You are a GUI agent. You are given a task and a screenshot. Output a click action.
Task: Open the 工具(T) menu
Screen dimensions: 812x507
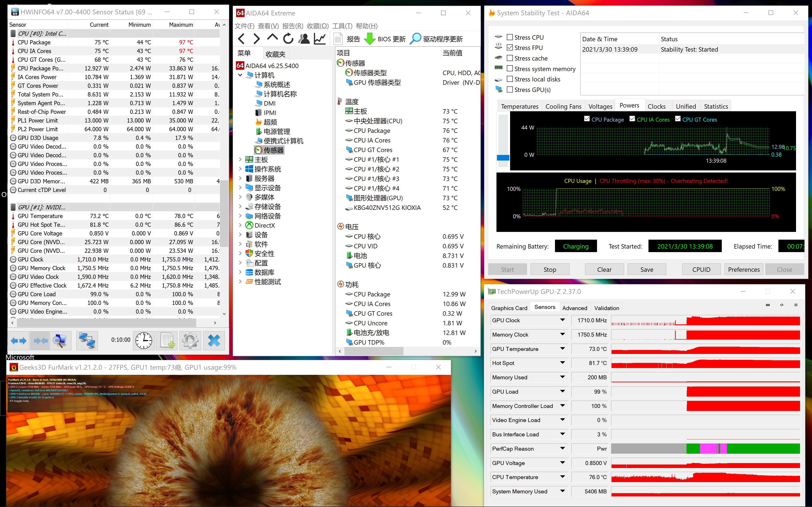pos(342,26)
